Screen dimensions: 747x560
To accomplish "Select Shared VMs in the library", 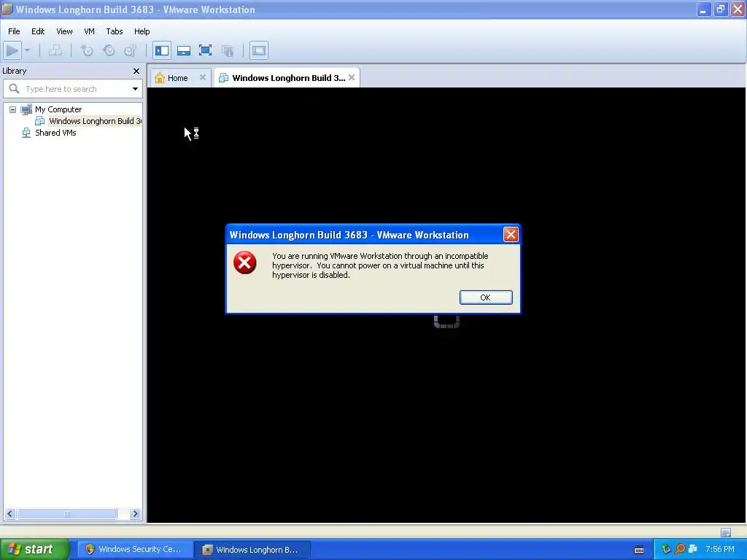I will (55, 133).
